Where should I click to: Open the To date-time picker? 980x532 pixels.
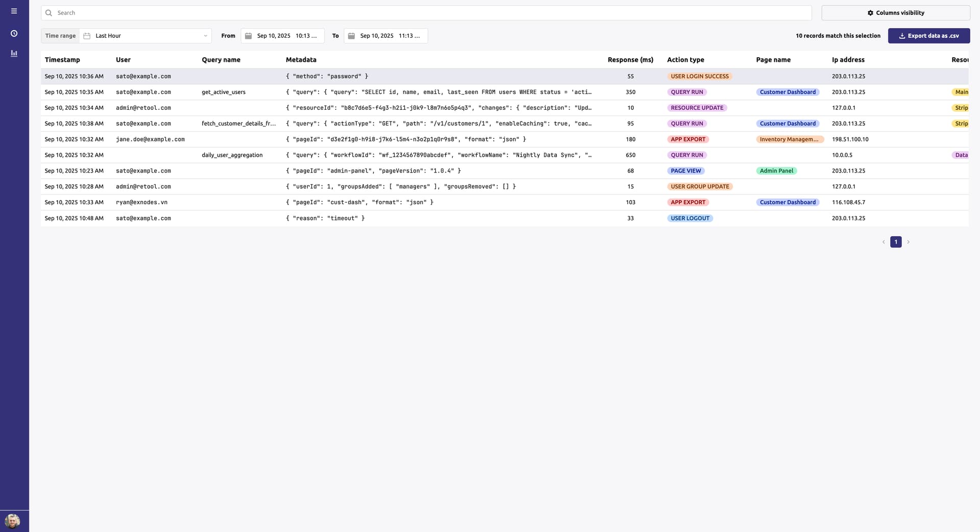coord(390,36)
